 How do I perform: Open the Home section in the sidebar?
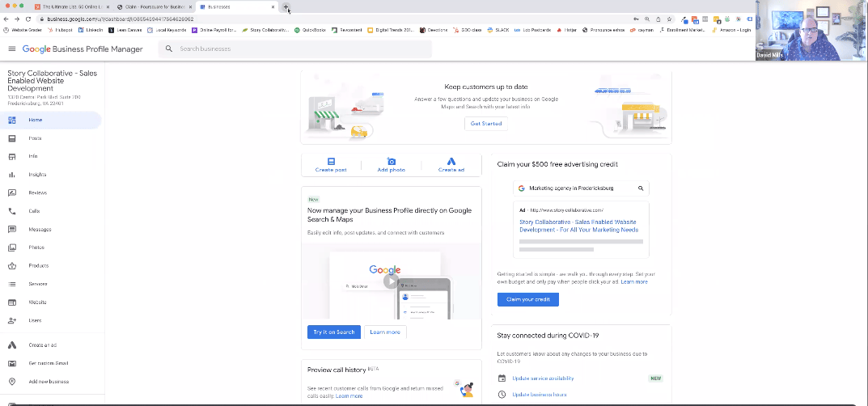[50, 120]
